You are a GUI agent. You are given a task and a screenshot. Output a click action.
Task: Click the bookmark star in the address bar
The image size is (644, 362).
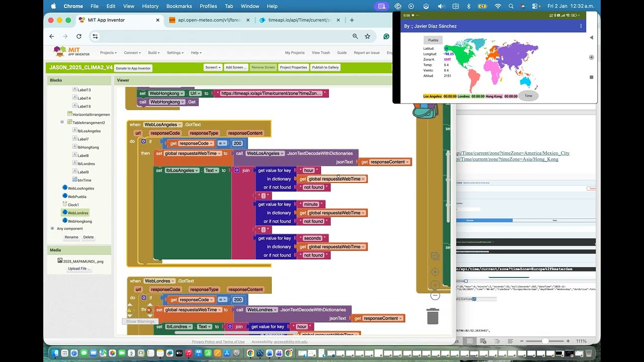[x=367, y=36]
